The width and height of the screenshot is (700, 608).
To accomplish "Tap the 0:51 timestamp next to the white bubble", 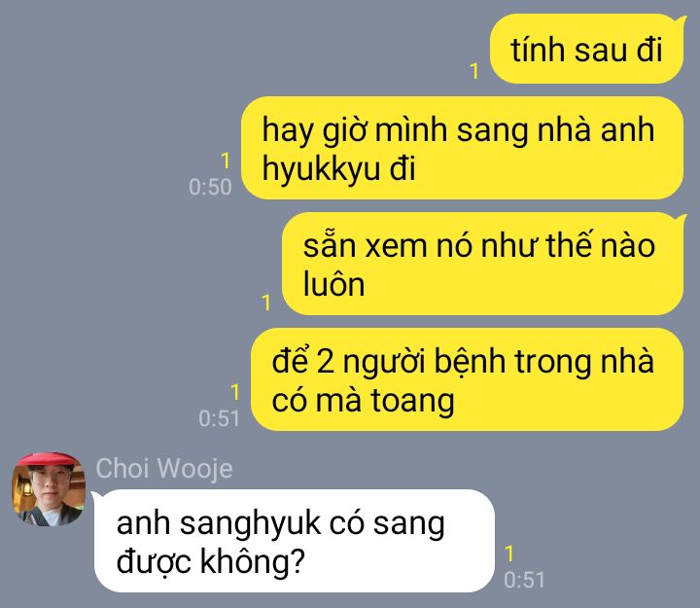I will [x=524, y=581].
